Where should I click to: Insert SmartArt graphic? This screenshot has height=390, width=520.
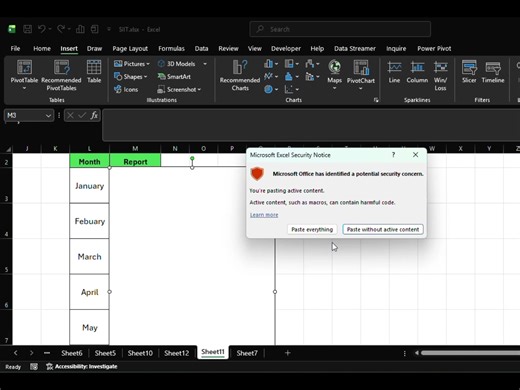[174, 77]
